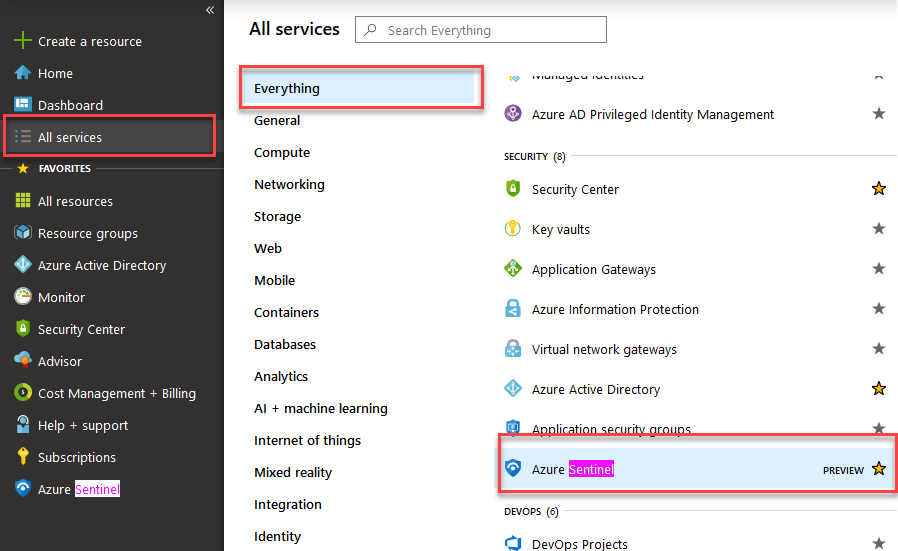Open the Databases category
The image size is (898, 551).
[285, 344]
